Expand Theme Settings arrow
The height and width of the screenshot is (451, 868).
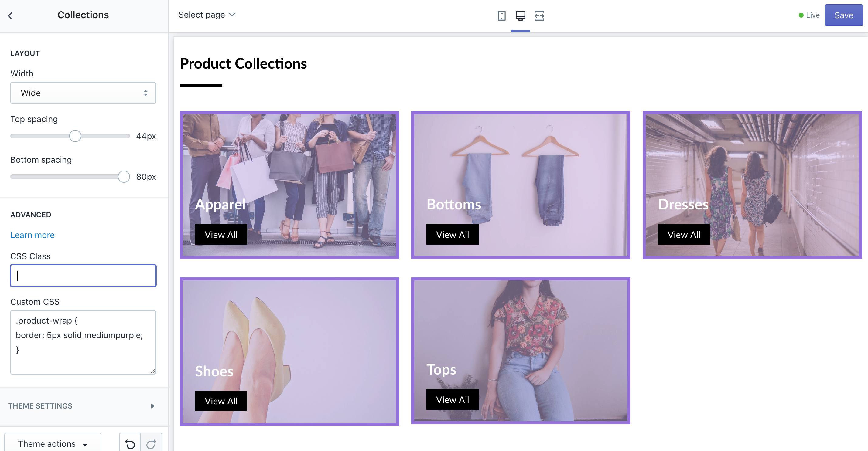coord(152,406)
